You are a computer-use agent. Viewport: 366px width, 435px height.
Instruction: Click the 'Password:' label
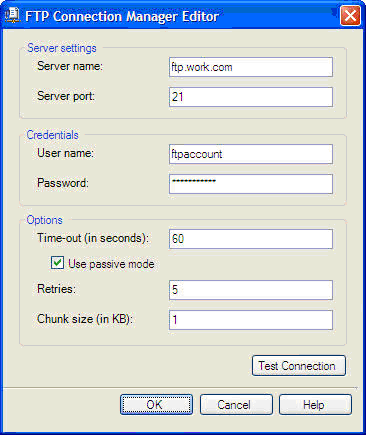63,183
